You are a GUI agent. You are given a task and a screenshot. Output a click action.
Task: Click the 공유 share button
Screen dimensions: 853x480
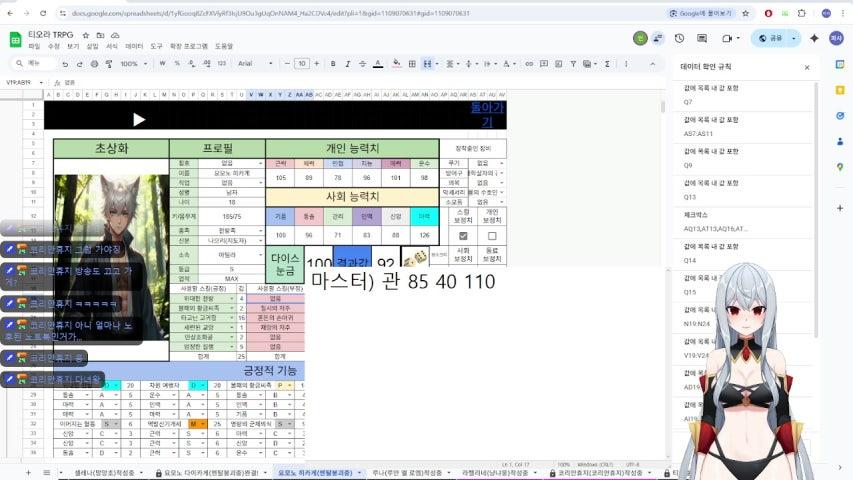point(768,38)
